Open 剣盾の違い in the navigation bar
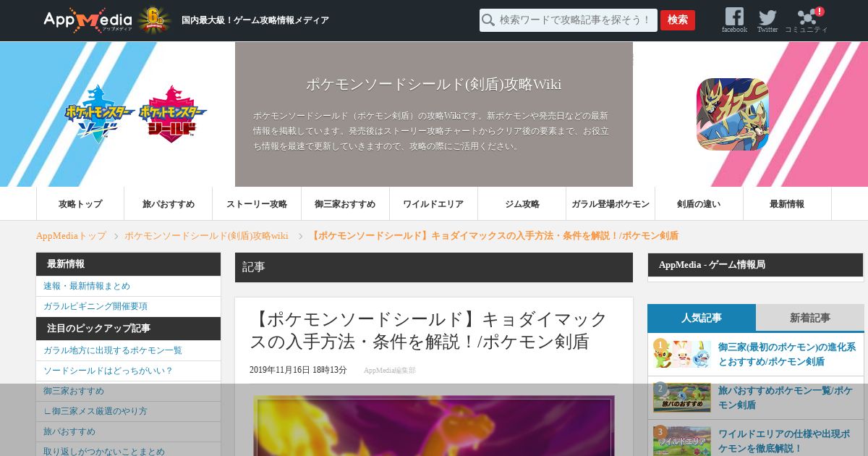Viewport: 868px width, 456px height. click(699, 204)
